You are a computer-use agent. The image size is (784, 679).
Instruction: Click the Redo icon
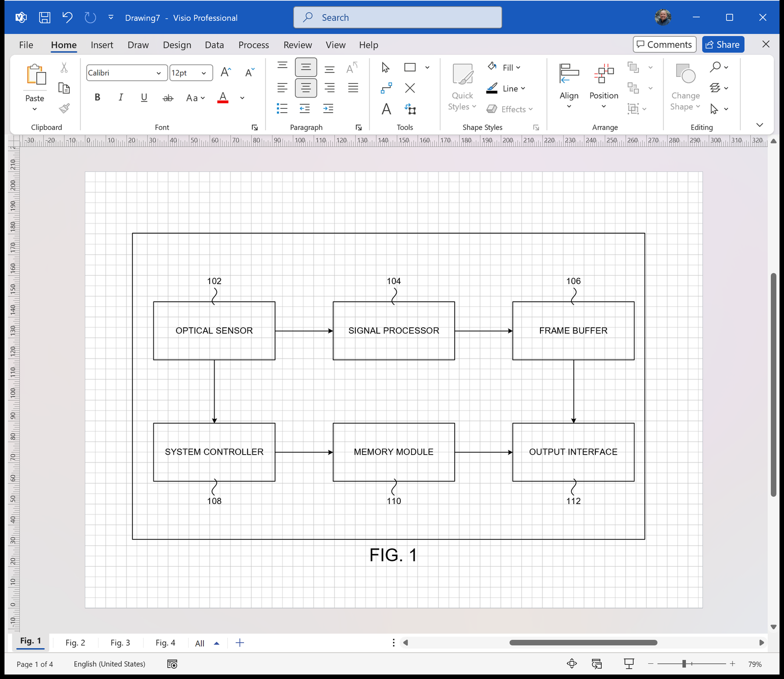pos(90,18)
